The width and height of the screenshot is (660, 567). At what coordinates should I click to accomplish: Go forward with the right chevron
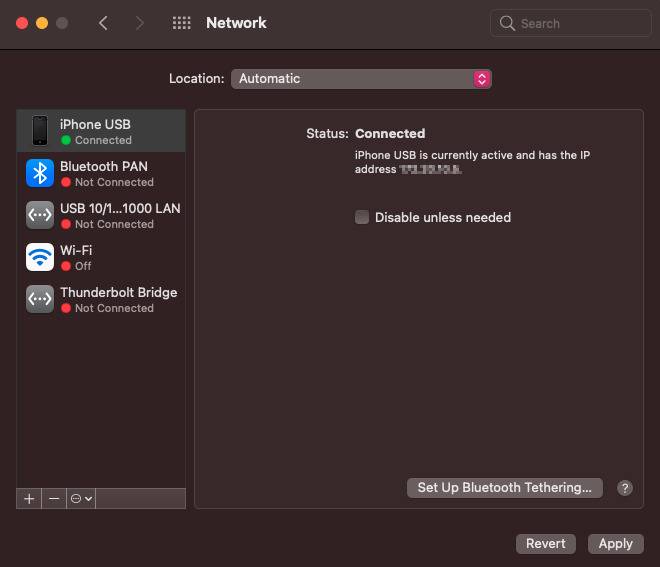pyautogui.click(x=139, y=23)
